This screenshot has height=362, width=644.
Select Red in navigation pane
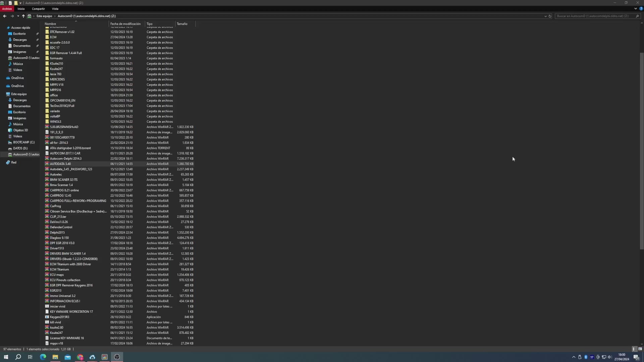tap(13, 163)
